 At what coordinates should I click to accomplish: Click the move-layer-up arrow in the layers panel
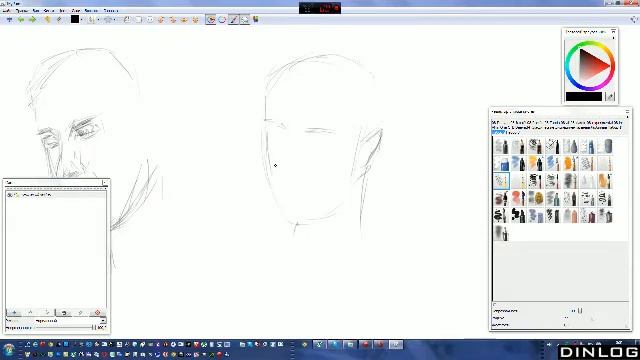pyautogui.click(x=31, y=313)
